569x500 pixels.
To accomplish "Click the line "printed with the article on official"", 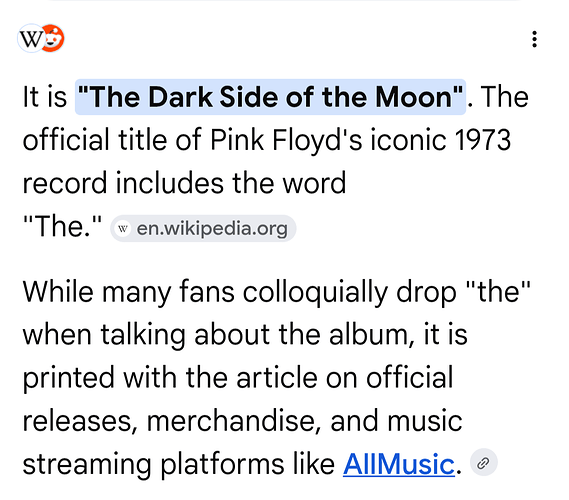I will (238, 378).
